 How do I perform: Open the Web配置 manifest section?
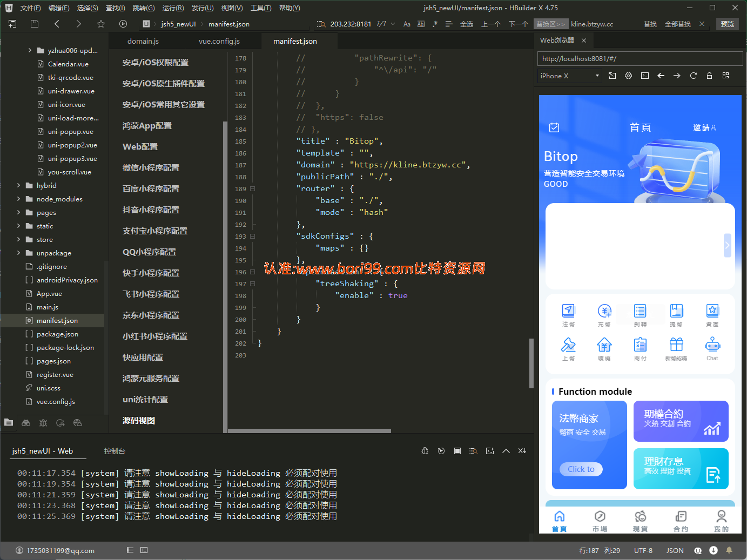[x=140, y=146]
